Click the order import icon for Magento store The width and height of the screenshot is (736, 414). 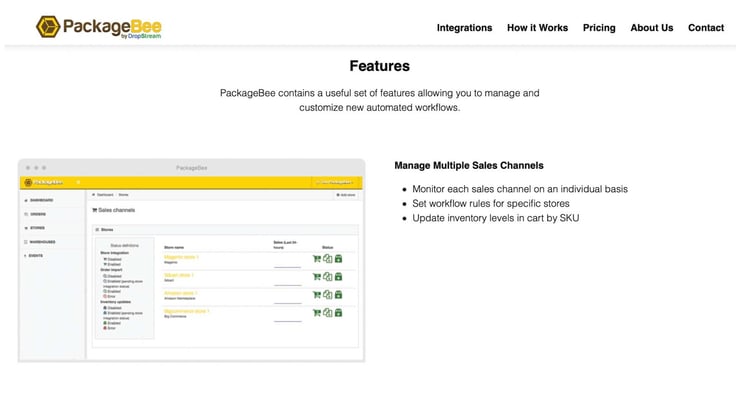point(328,259)
